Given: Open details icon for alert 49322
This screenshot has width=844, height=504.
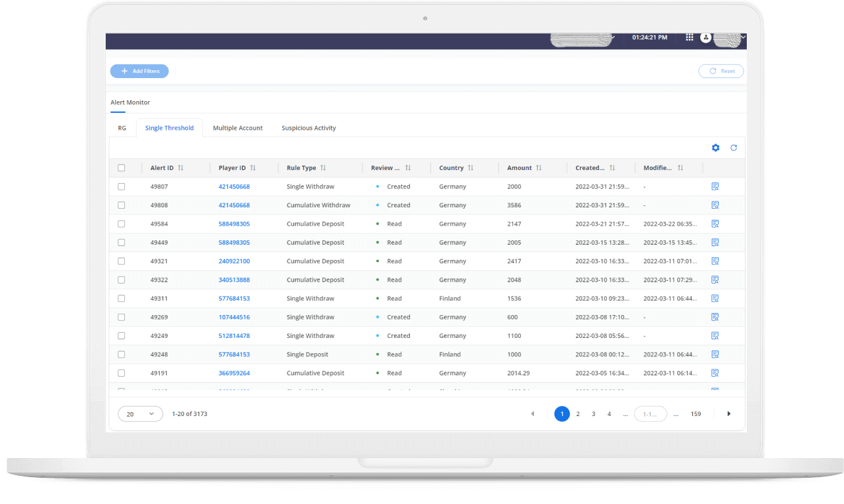Looking at the screenshot, I should [715, 280].
